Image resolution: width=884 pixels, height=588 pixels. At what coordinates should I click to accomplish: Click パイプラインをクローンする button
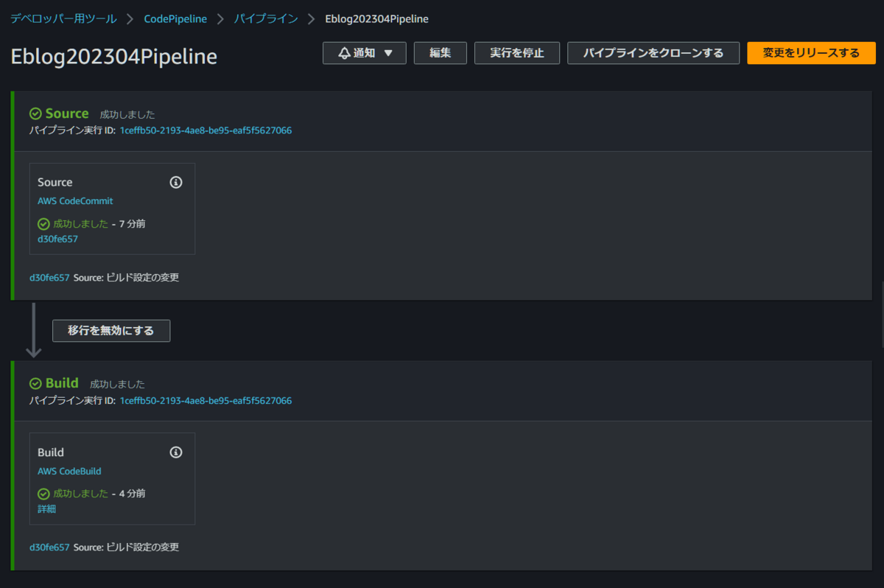[x=653, y=53]
